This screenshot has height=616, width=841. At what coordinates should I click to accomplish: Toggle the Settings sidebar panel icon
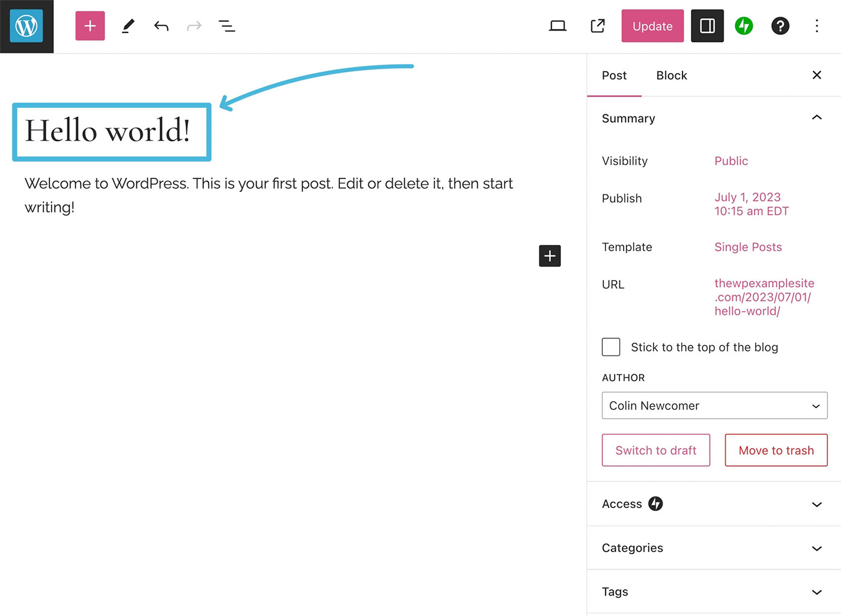pos(708,26)
